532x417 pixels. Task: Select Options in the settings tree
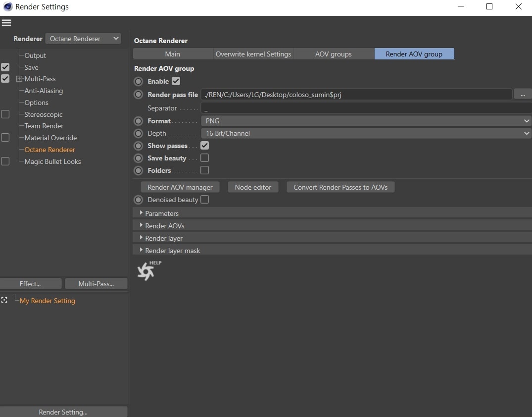36,103
